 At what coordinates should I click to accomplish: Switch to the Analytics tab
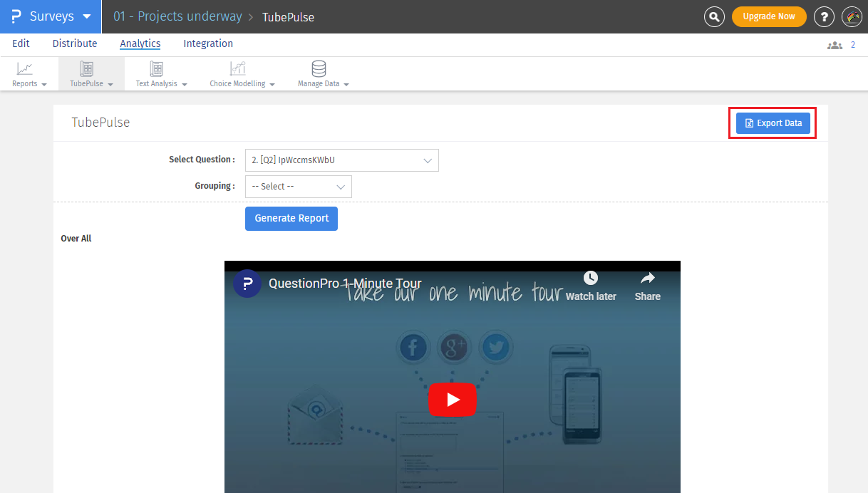coord(140,43)
